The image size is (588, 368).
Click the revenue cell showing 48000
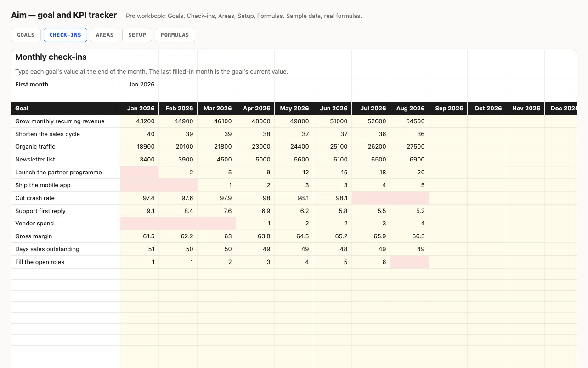(255, 121)
